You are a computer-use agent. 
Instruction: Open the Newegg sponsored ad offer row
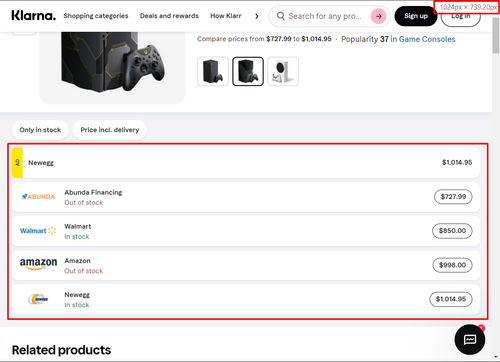(x=246, y=163)
